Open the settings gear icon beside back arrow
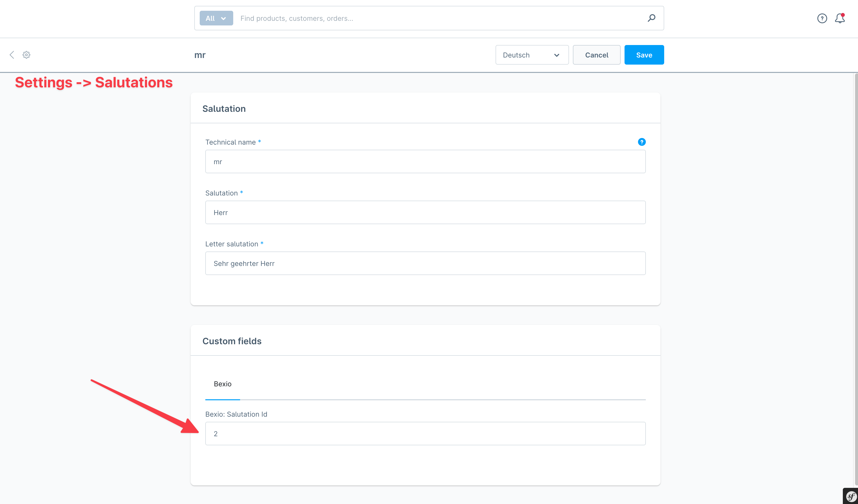 (26, 55)
